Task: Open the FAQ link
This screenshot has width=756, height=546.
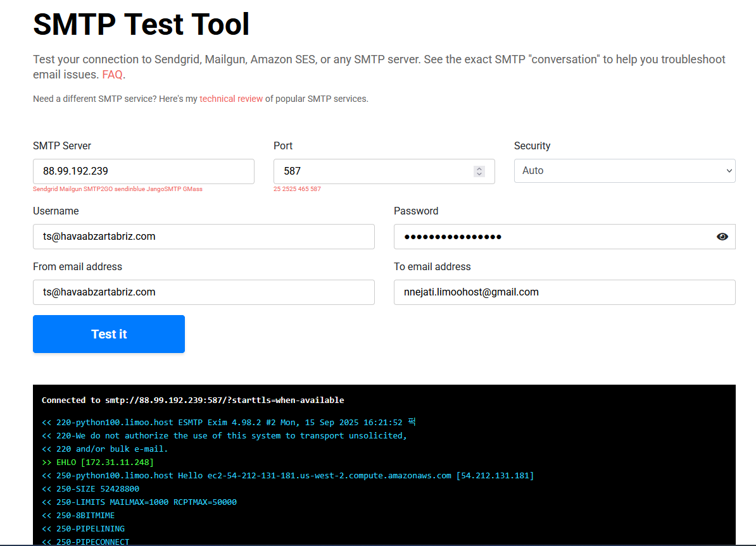Action: pos(112,75)
